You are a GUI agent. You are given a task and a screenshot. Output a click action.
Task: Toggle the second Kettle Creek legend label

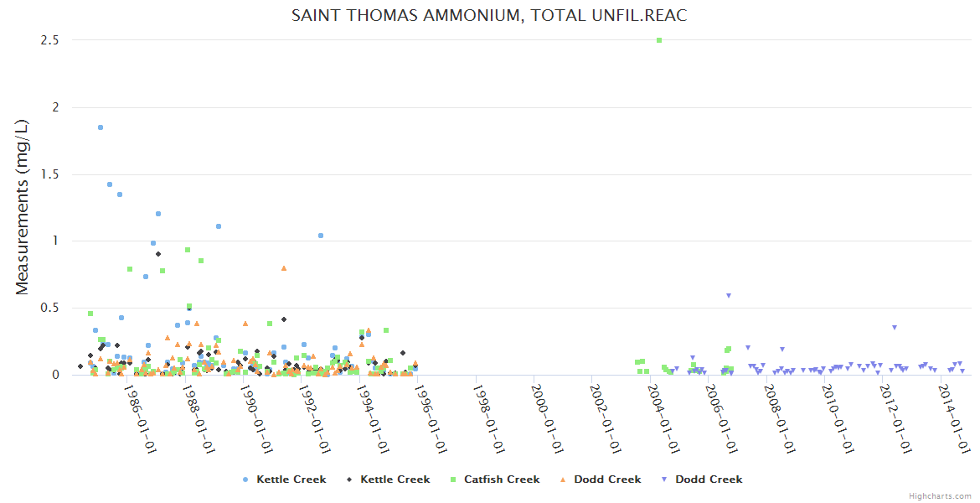pos(395,480)
